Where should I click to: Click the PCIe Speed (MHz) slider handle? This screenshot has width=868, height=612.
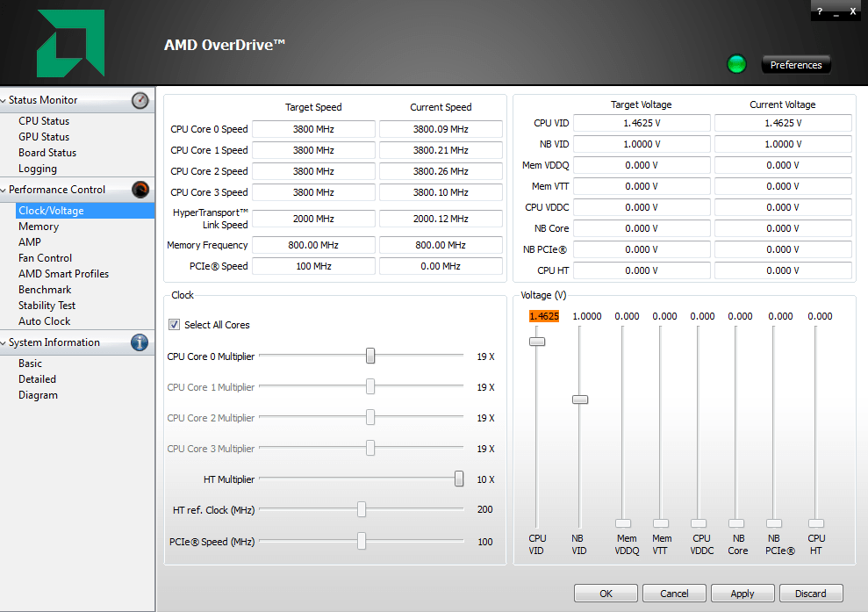(362, 541)
